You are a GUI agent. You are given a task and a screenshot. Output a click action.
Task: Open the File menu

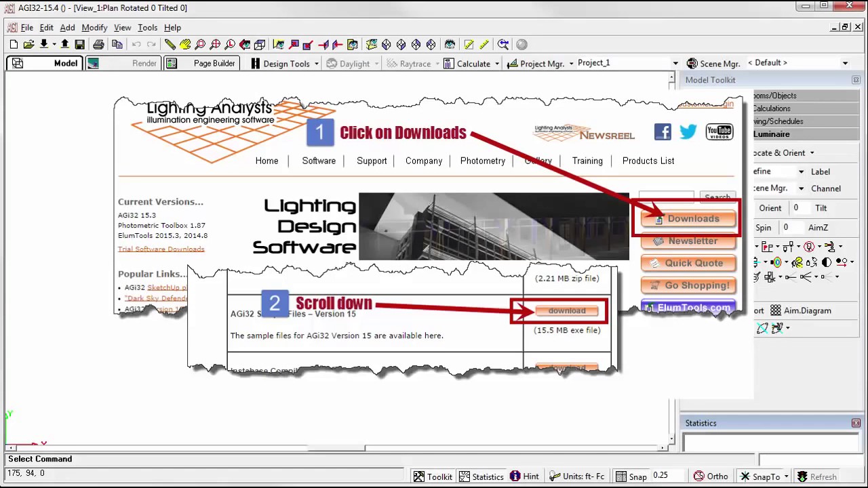tap(27, 28)
